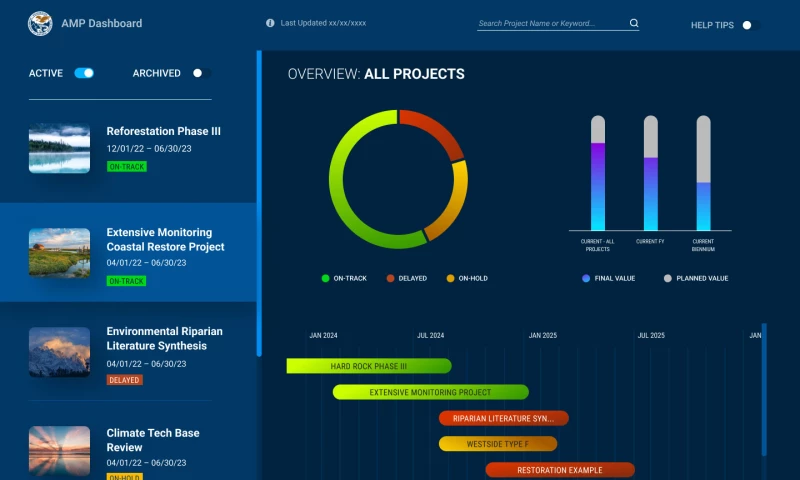Select the WESTSIDE TYPE F timeline bar
Image resolution: width=800 pixels, height=480 pixels.
(498, 444)
